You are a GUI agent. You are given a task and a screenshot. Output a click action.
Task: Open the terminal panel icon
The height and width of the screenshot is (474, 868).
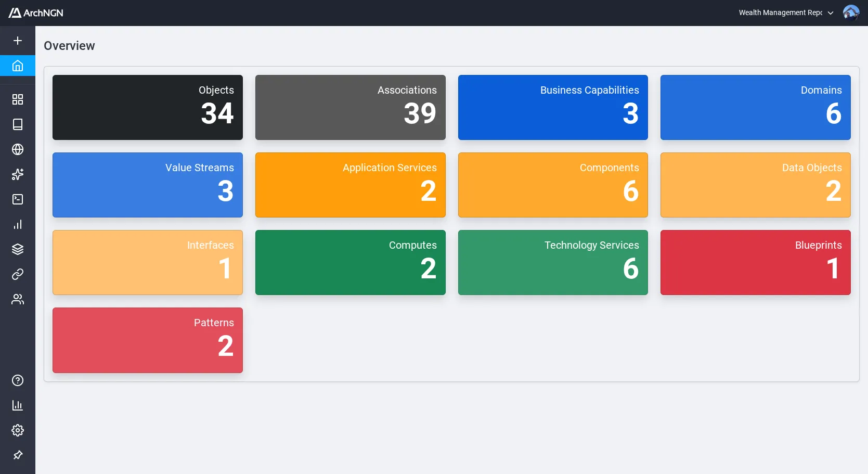click(x=17, y=199)
